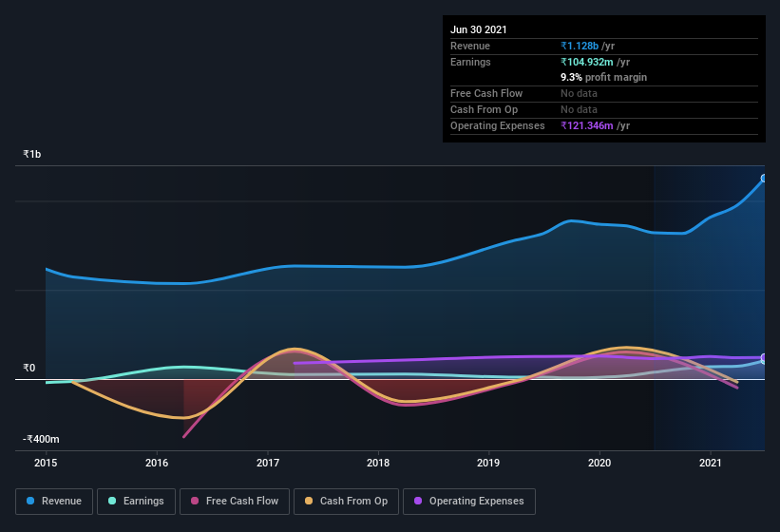Viewport: 780px width, 532px height.
Task: Click the 2017 x-axis label
Action: click(268, 463)
